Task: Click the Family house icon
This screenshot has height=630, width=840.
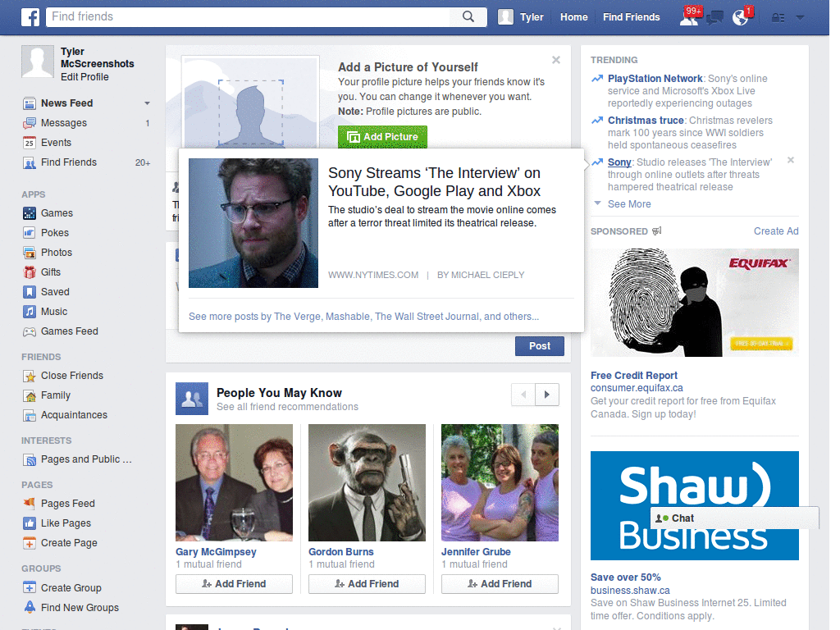Action: pos(29,396)
